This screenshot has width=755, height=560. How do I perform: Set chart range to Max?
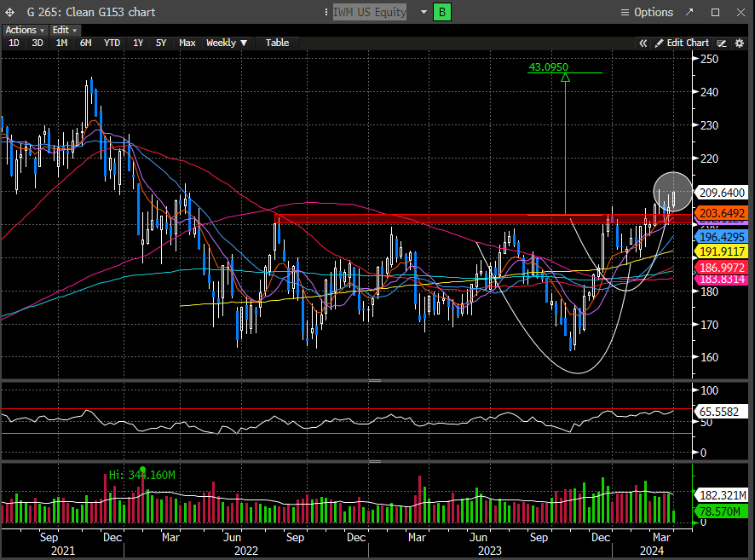[x=187, y=43]
